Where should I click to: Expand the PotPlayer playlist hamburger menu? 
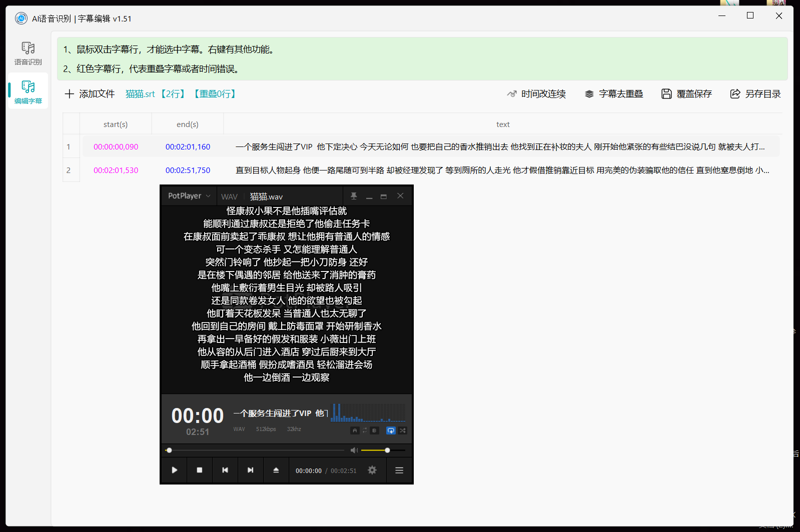[x=399, y=470]
